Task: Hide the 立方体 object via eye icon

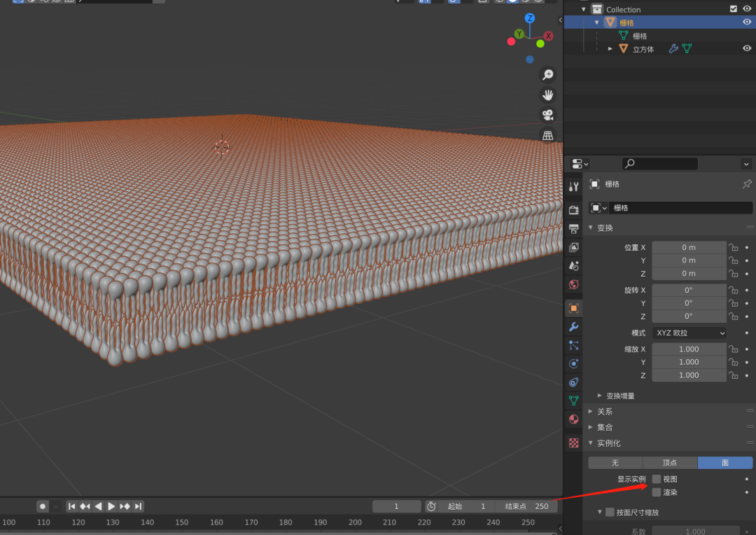Action: tap(747, 48)
